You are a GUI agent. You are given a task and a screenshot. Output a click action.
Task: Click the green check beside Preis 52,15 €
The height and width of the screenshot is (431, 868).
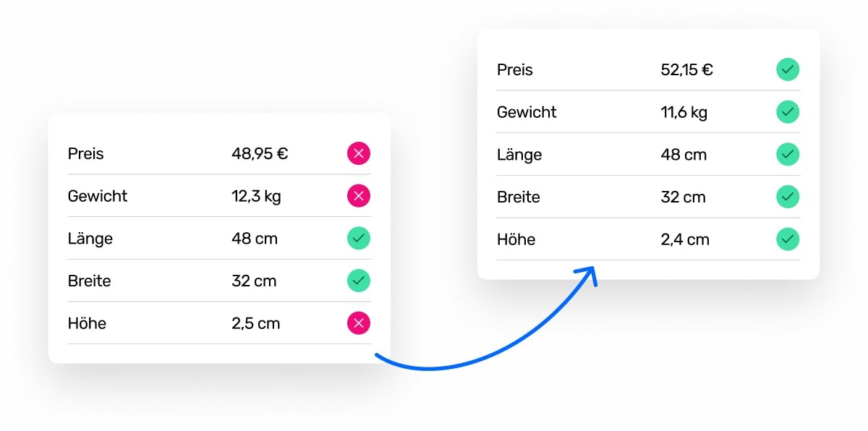tap(788, 70)
